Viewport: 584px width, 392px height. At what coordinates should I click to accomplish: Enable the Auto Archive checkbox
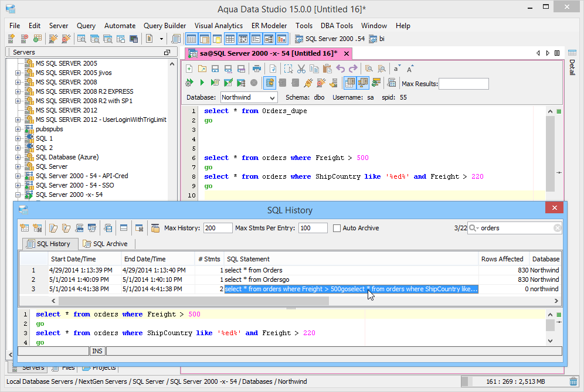(337, 228)
